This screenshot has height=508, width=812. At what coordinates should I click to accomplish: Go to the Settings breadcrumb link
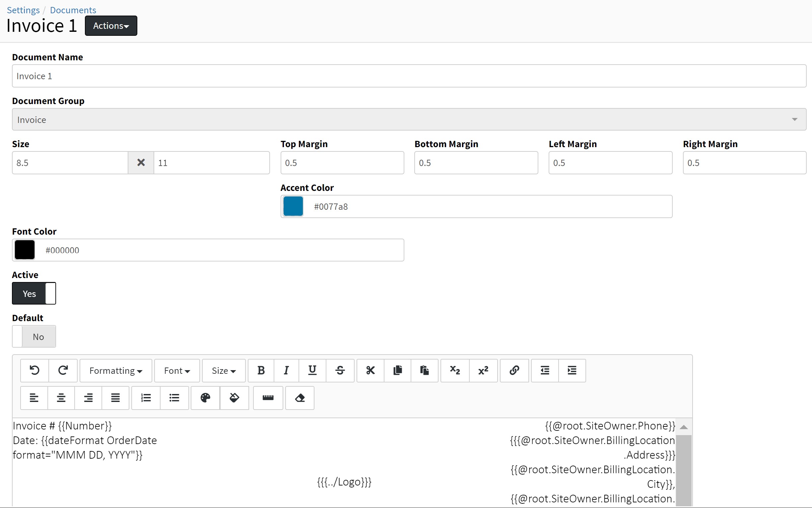[x=23, y=10]
